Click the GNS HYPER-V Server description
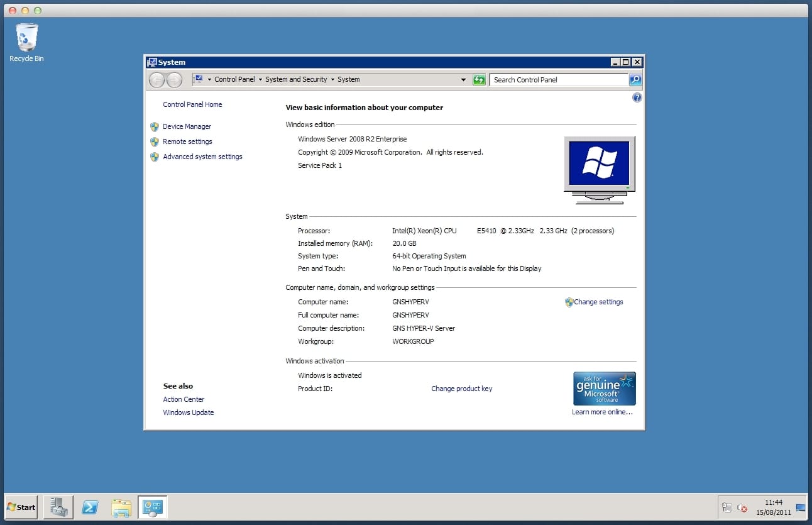The width and height of the screenshot is (812, 525). pos(424,328)
